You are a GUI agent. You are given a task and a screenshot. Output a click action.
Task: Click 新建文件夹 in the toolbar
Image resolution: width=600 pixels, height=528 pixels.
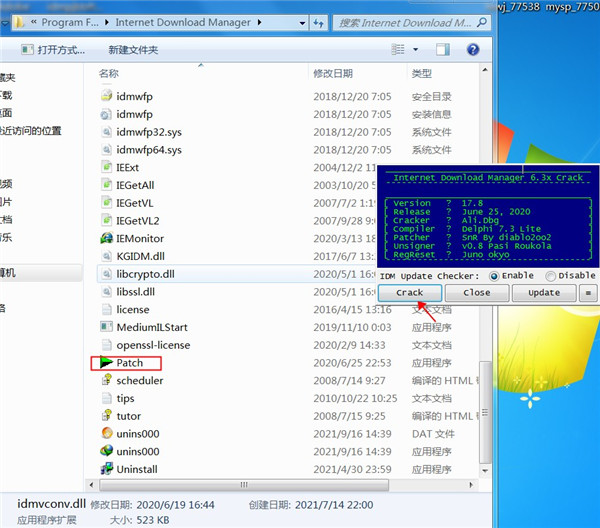point(133,49)
